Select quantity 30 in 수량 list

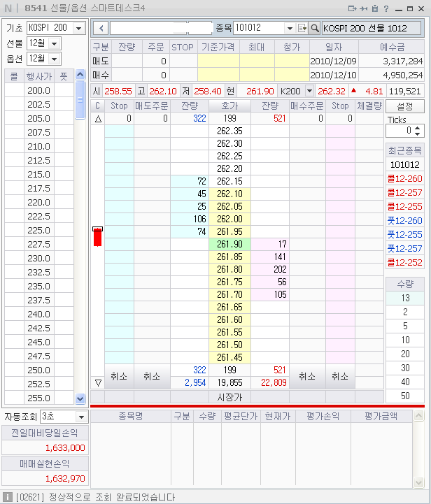click(405, 368)
